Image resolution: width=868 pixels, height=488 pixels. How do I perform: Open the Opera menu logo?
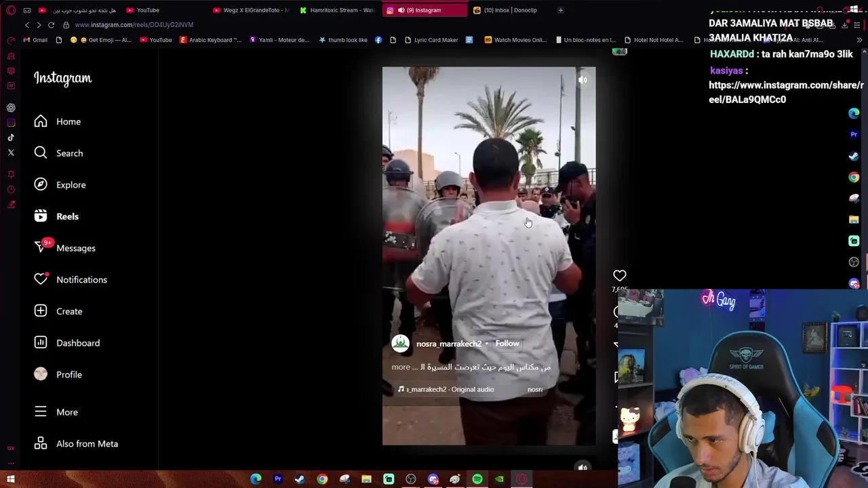(11, 10)
